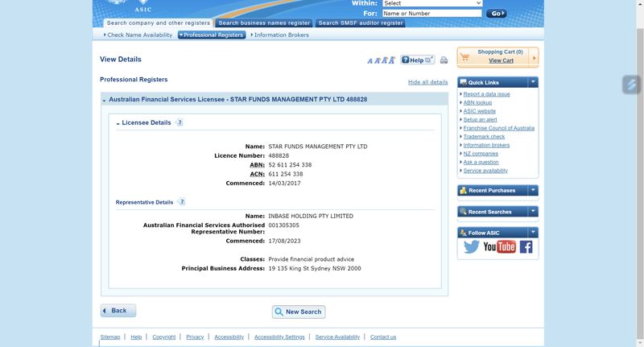Image resolution: width=644 pixels, height=347 pixels.
Task: Open Report a data issue link
Action: click(486, 94)
